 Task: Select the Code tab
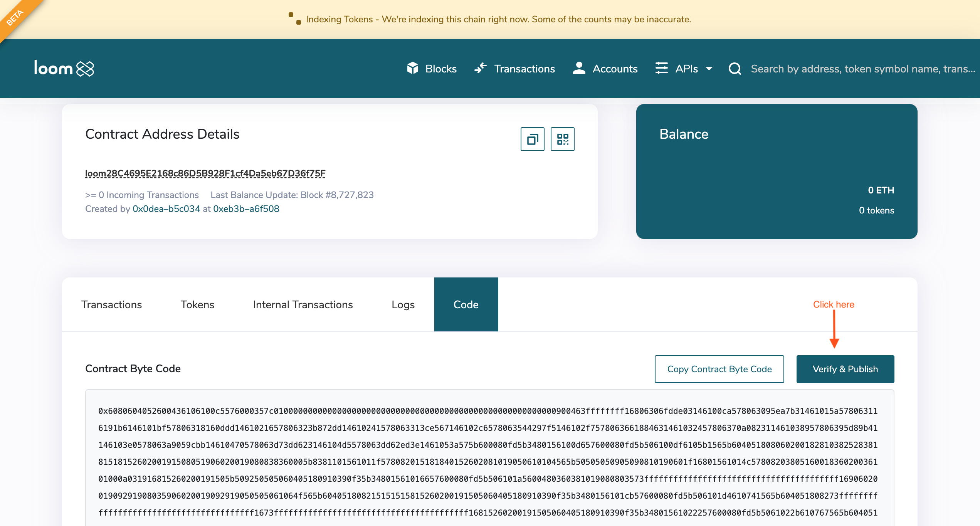[466, 304]
